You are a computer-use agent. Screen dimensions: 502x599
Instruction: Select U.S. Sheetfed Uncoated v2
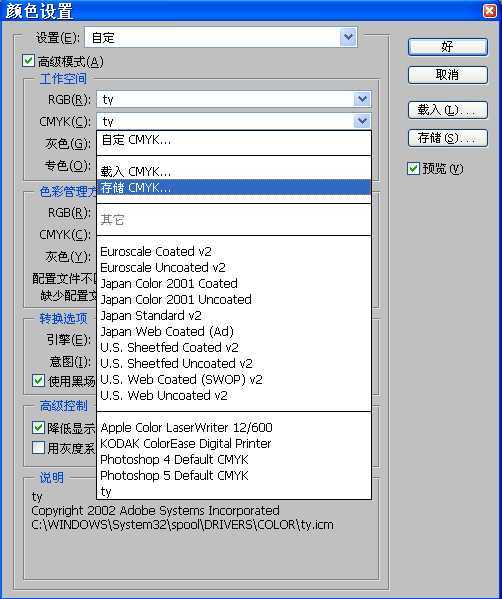pyautogui.click(x=234, y=364)
